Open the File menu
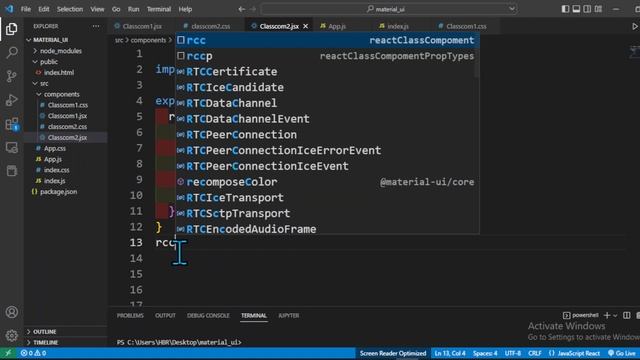The image size is (640, 360). coord(26,9)
